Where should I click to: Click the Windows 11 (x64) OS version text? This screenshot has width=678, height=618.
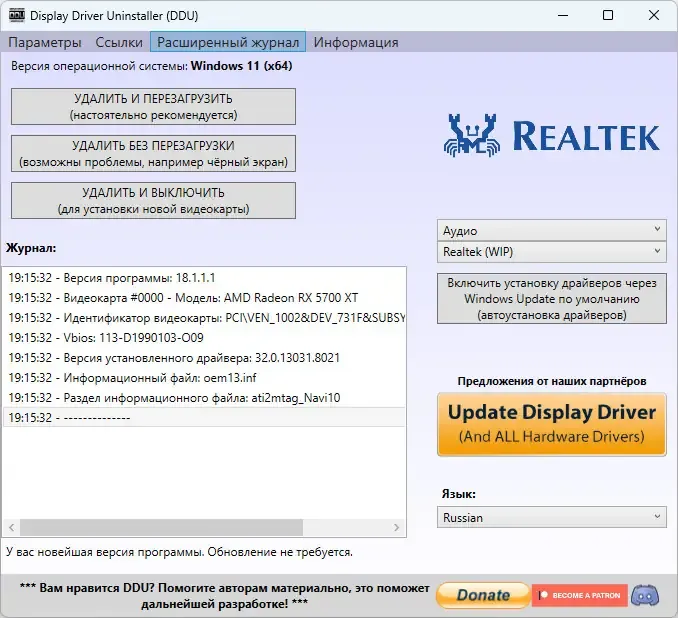pos(241,66)
